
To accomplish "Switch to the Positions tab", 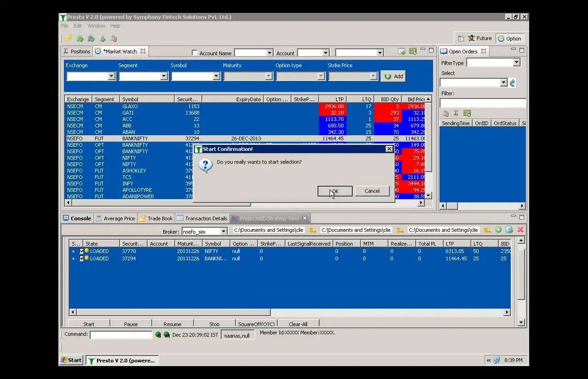I will (x=77, y=51).
